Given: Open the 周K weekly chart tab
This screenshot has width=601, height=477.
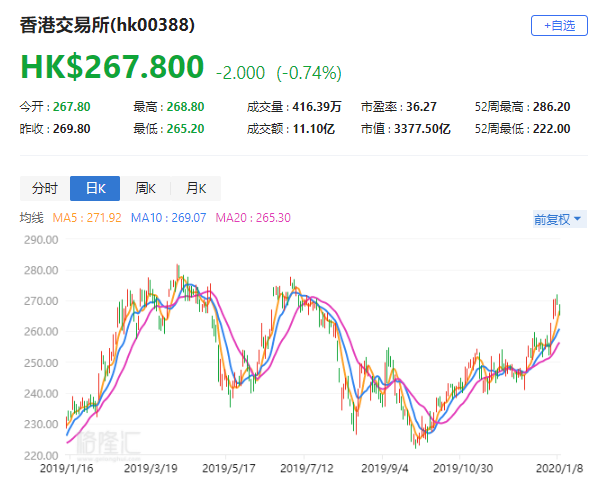Looking at the screenshot, I should 145,188.
